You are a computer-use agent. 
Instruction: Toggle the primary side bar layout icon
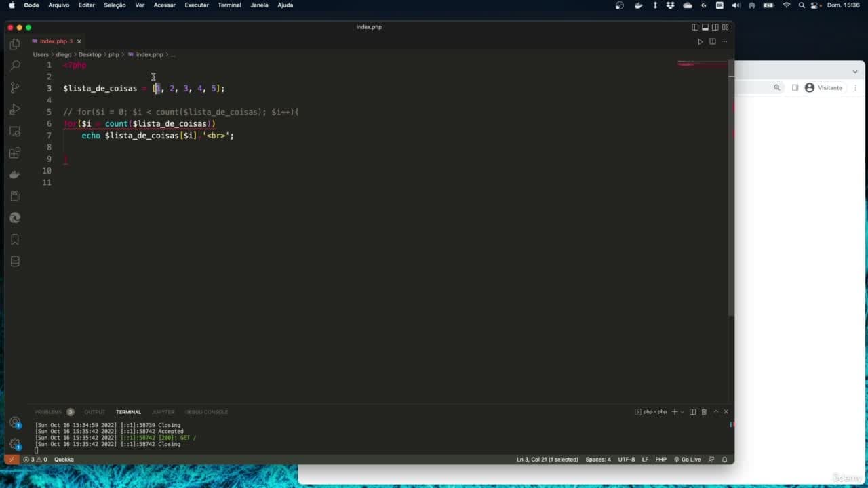(x=695, y=27)
